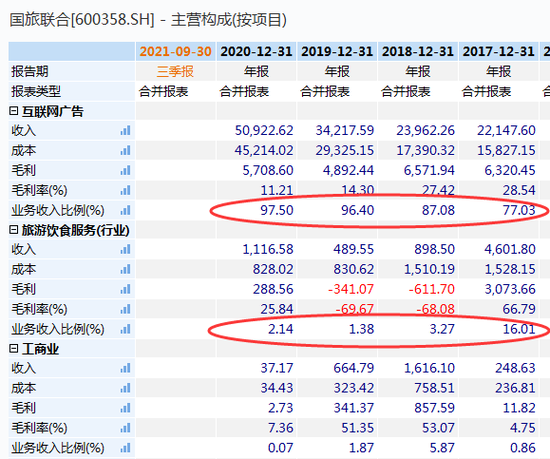Image resolution: width=550 pixels, height=459 pixels.
Task: Collapse the 工商业 section
Action: click(x=13, y=349)
